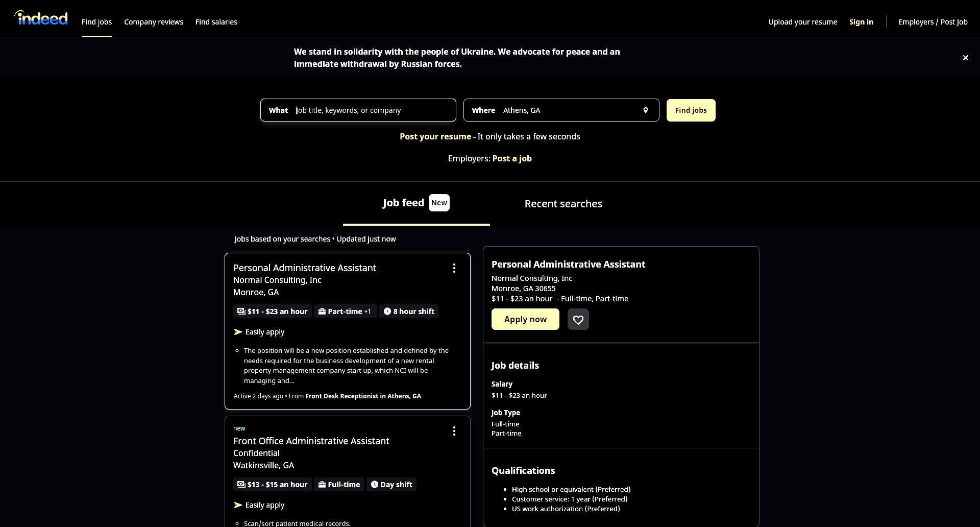980x527 pixels.
Task: Click the Day shift badge
Action: (391, 485)
